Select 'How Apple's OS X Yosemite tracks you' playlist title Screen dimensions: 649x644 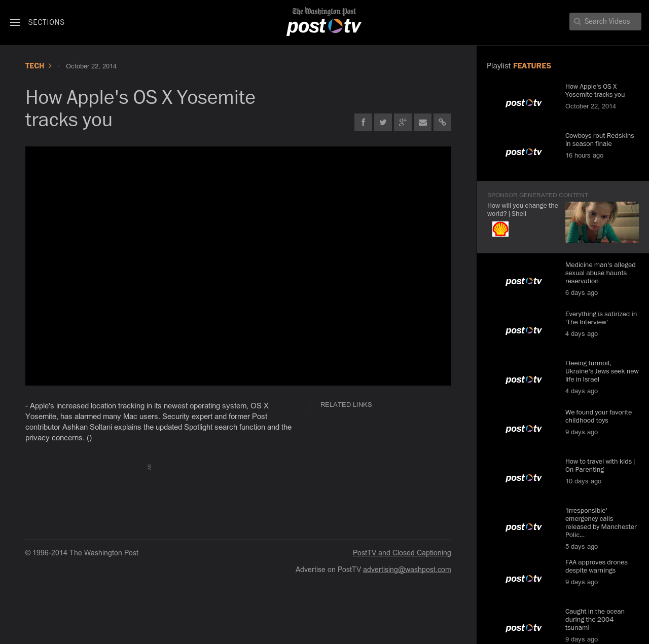click(595, 91)
